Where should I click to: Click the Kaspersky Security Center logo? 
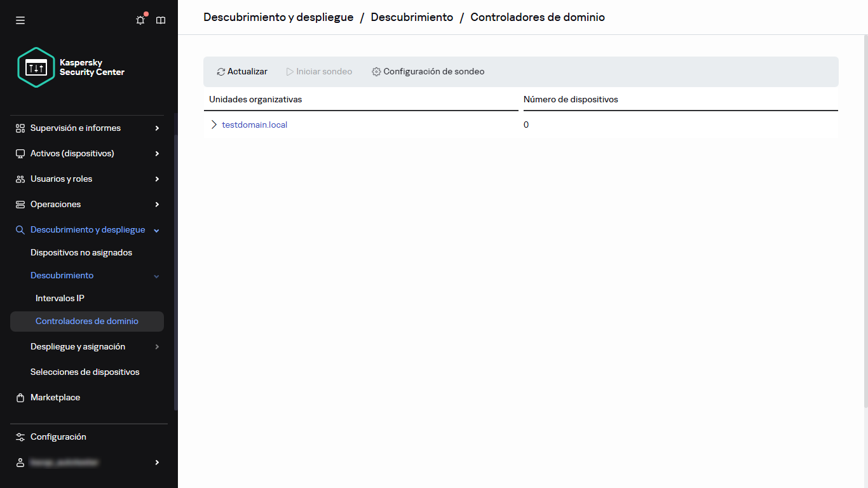(x=71, y=67)
